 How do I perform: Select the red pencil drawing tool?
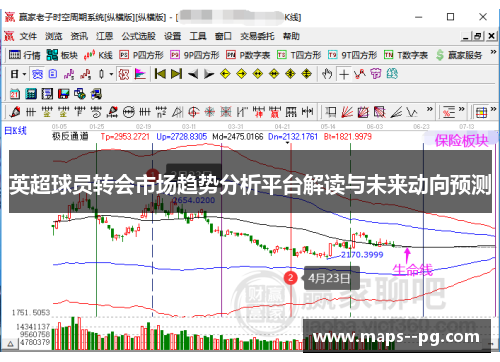[15, 112]
